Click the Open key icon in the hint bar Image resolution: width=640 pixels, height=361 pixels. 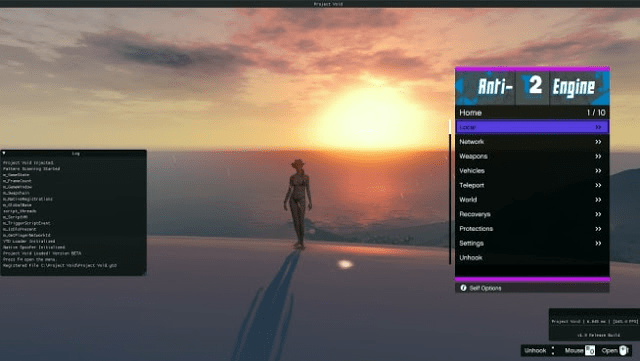pyautogui.click(x=623, y=350)
